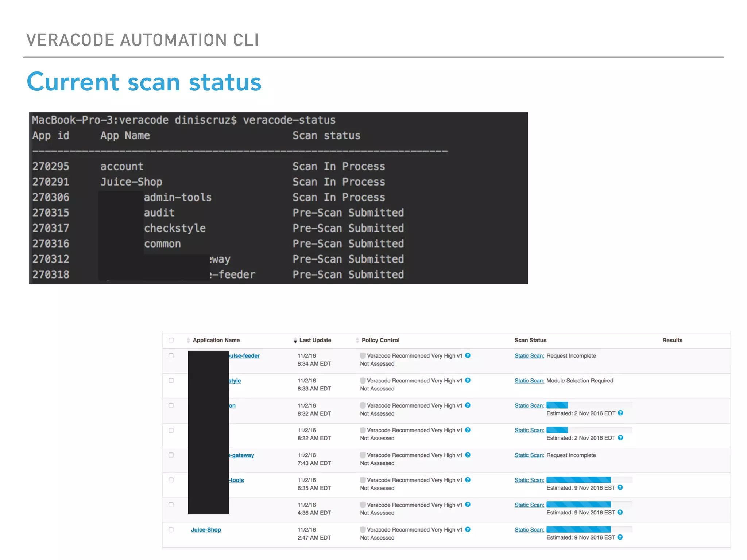Open policy help icon in 8:33 AM row
747x560 pixels.
(x=468, y=380)
